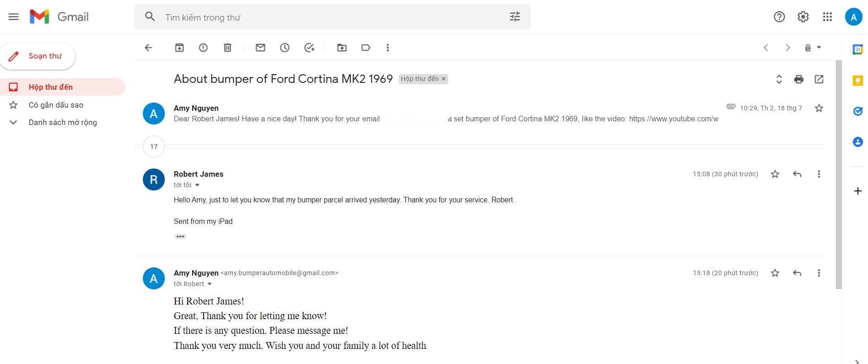868x364 pixels.
Task: Open 'Có gắn dấu sao' starred folder
Action: pyautogui.click(x=56, y=105)
